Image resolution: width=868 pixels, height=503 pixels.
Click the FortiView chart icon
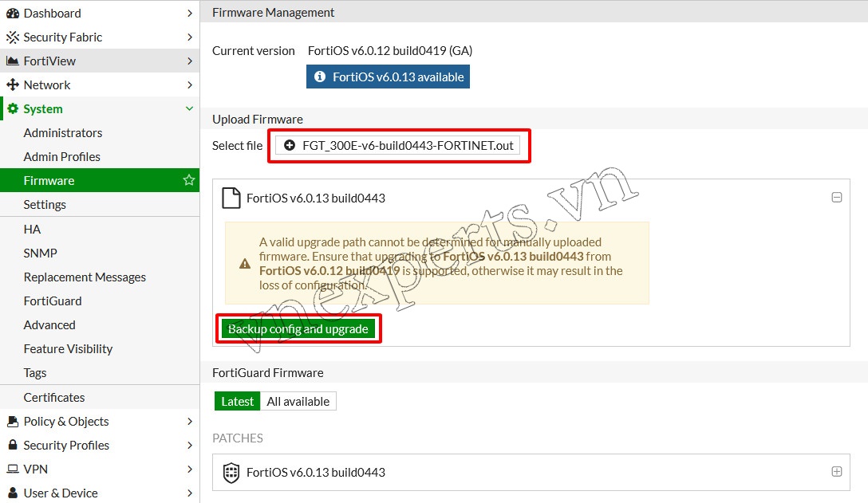click(x=13, y=61)
